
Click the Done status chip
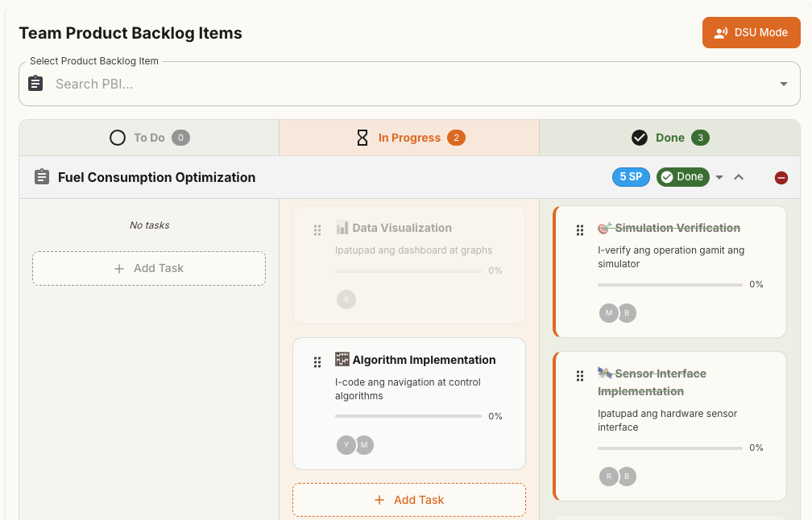point(682,177)
